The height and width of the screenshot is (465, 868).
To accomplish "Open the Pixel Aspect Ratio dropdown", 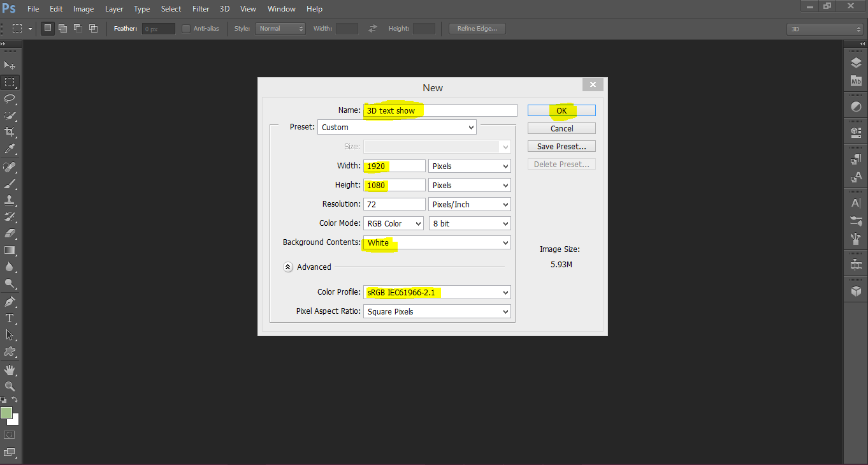I will (437, 311).
